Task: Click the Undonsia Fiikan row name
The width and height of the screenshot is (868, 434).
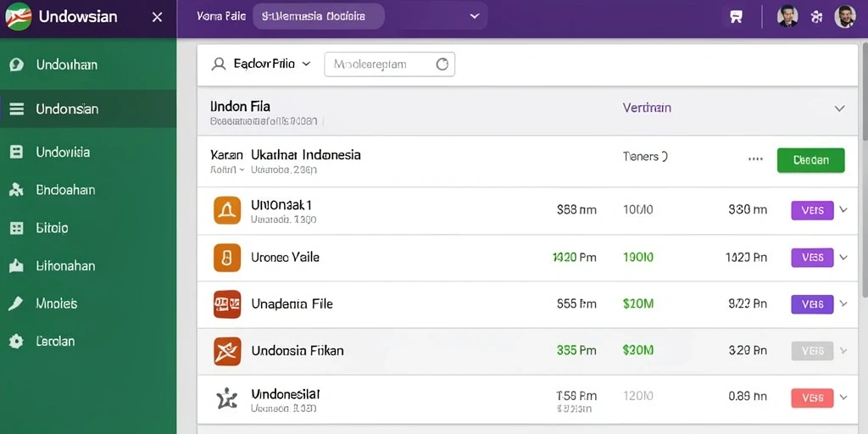Action: click(x=298, y=350)
